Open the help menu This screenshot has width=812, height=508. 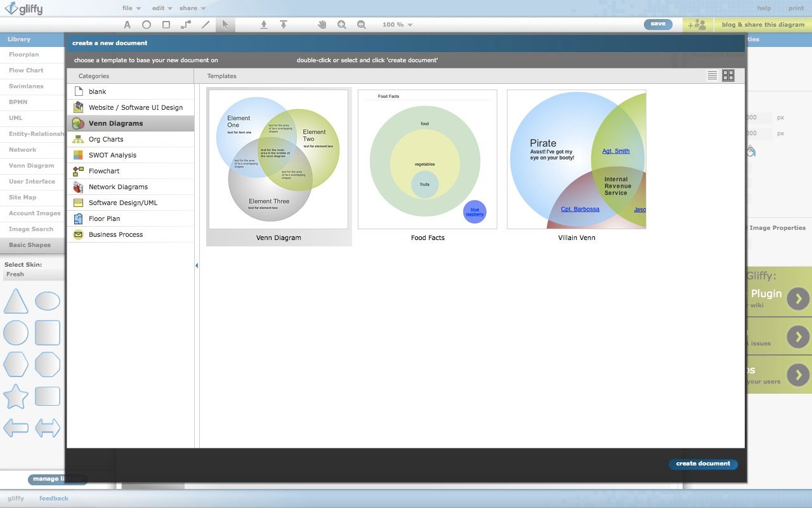(764, 8)
